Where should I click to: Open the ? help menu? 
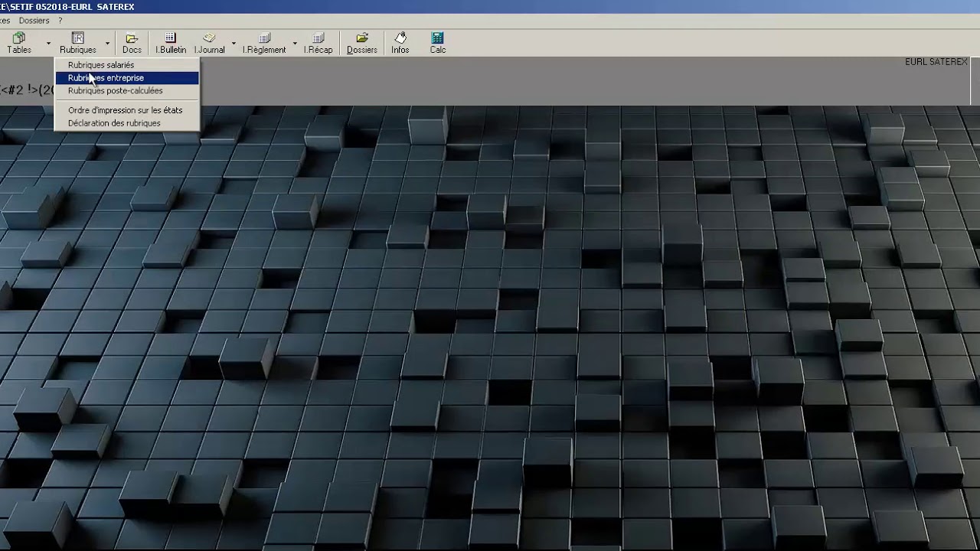(x=60, y=21)
